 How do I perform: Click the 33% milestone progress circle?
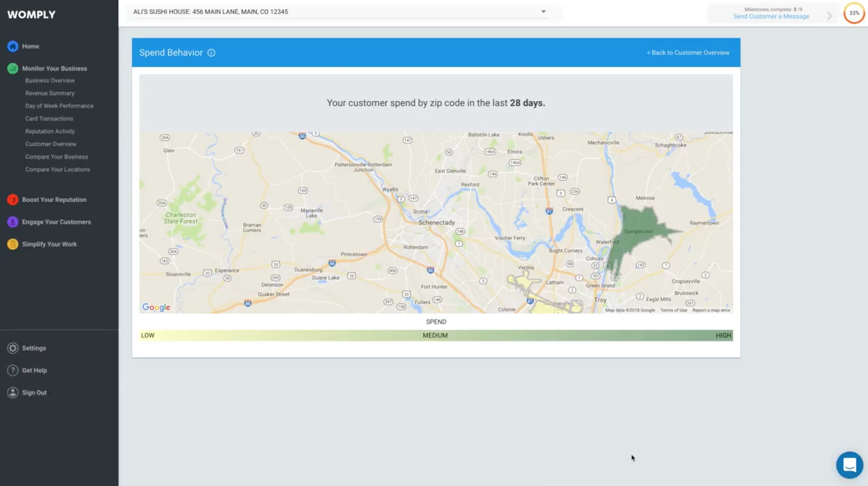click(854, 13)
